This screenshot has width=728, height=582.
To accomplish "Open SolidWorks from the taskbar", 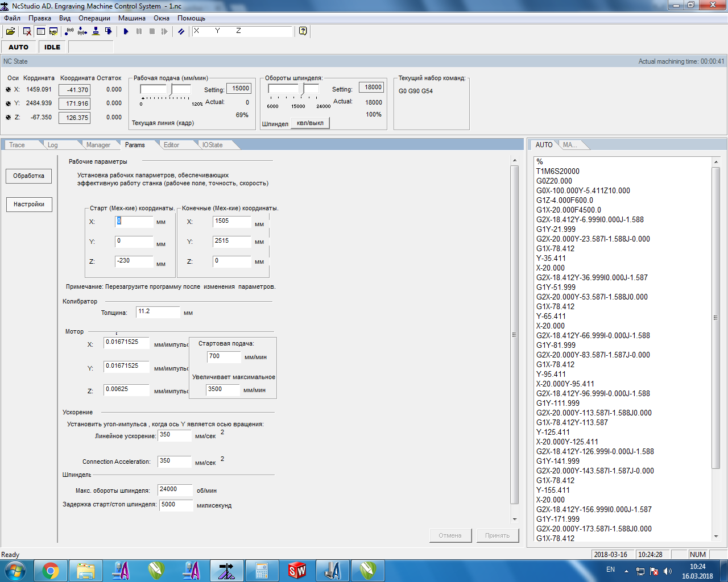I will pos(297,570).
